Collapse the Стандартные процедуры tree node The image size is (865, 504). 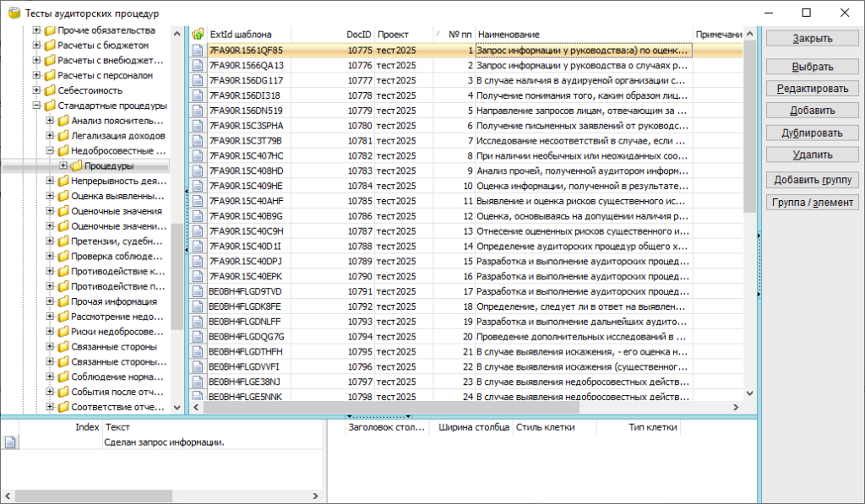[37, 106]
